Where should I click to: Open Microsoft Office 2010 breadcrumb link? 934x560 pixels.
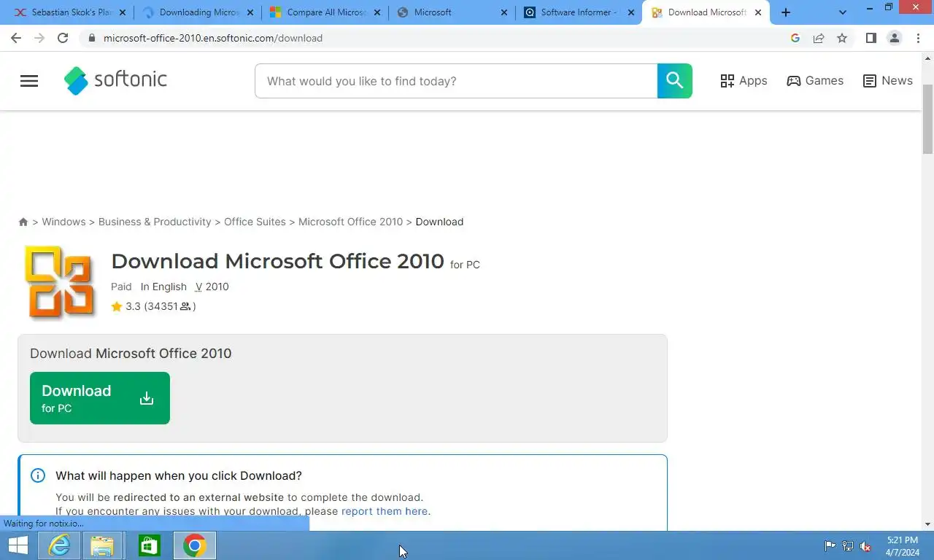(350, 222)
